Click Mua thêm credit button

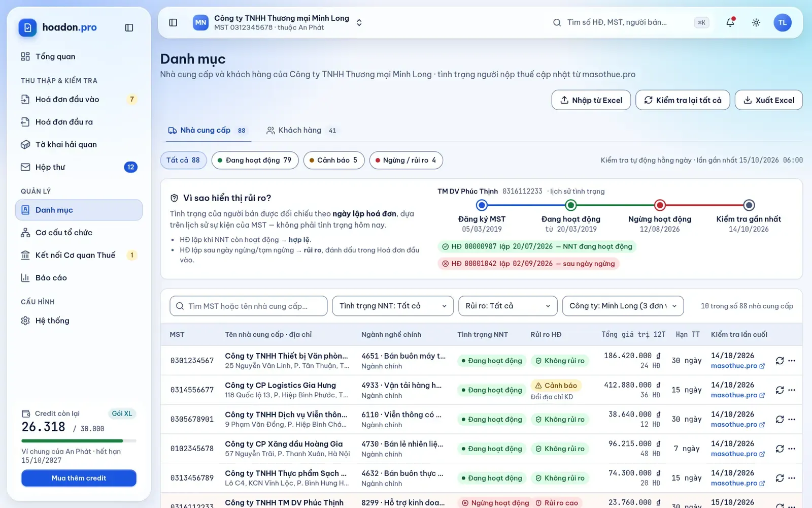[79, 478]
